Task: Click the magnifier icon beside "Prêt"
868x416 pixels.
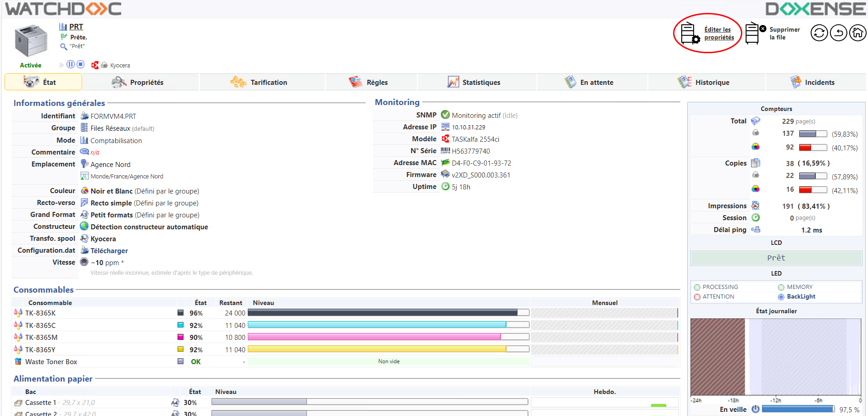Action: pos(64,46)
